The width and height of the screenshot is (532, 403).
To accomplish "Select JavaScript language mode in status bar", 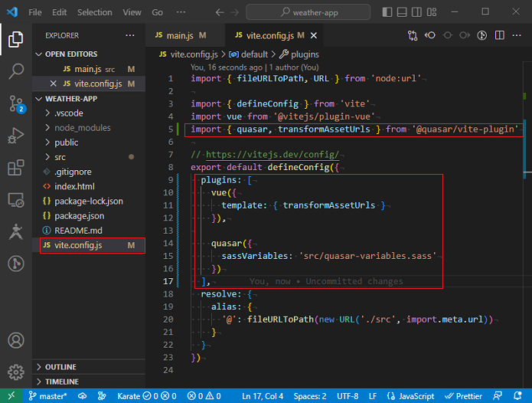I will click(410, 396).
